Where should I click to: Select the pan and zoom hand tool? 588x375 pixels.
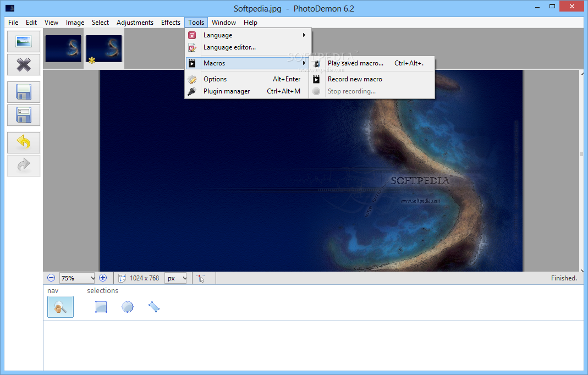pos(61,307)
